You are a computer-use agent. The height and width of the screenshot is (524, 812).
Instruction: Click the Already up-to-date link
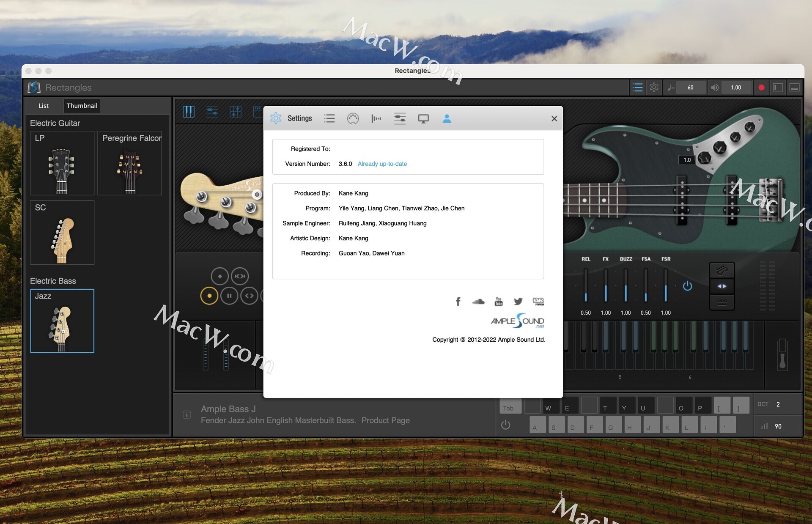point(382,164)
